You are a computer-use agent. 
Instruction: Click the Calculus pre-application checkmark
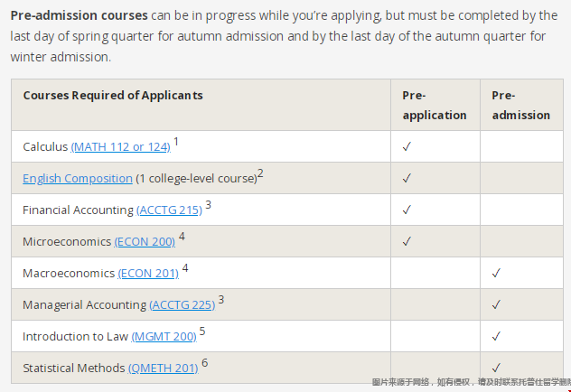[407, 146]
